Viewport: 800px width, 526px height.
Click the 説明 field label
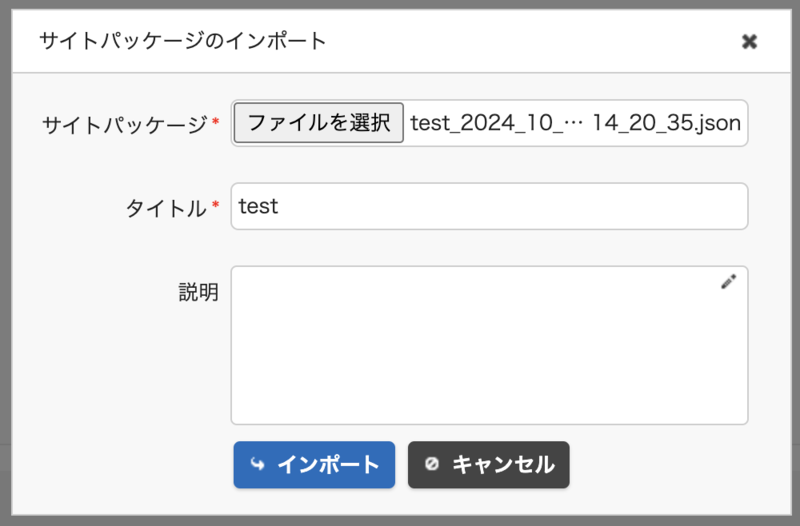pos(198,292)
